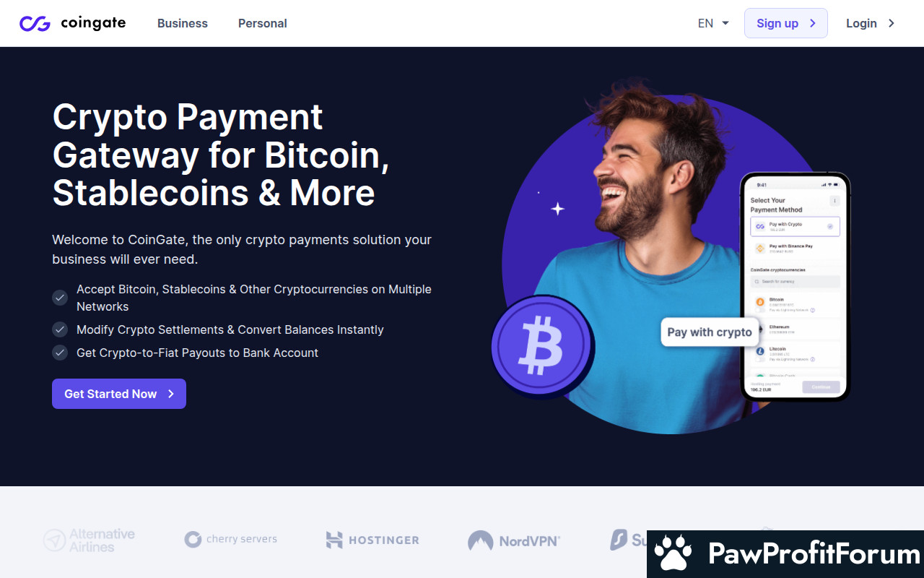Click checkmark beside Accept Bitcoin, Stablecoins line
924x578 pixels.
(x=60, y=298)
